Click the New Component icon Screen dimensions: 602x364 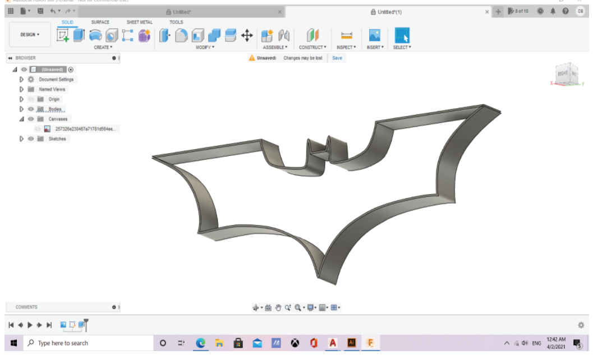pos(267,35)
